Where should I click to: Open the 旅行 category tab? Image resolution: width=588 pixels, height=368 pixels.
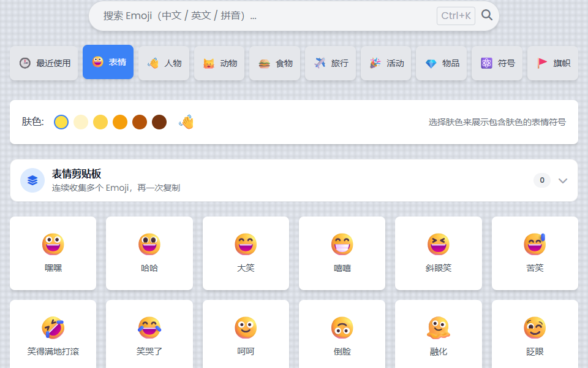[x=330, y=63]
